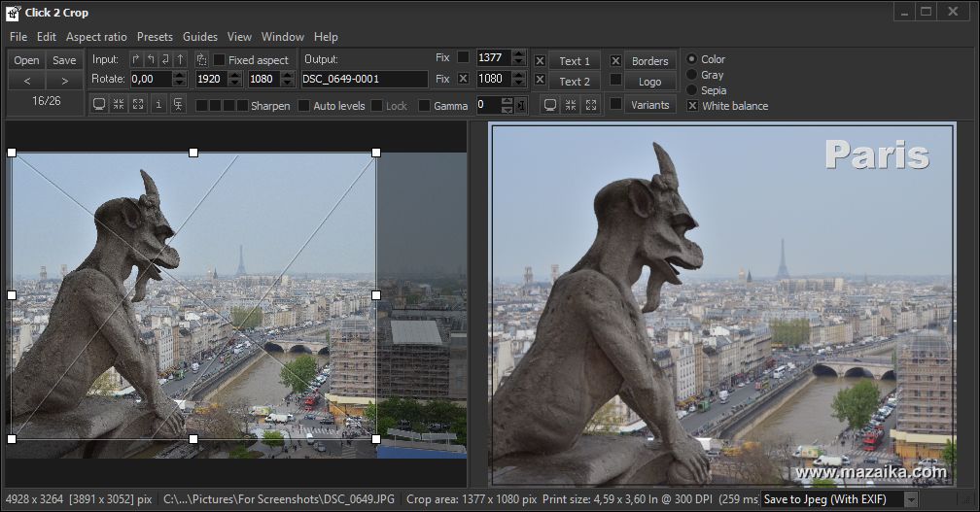Open the Window menu
Screen dimensions: 980x512
click(x=283, y=37)
